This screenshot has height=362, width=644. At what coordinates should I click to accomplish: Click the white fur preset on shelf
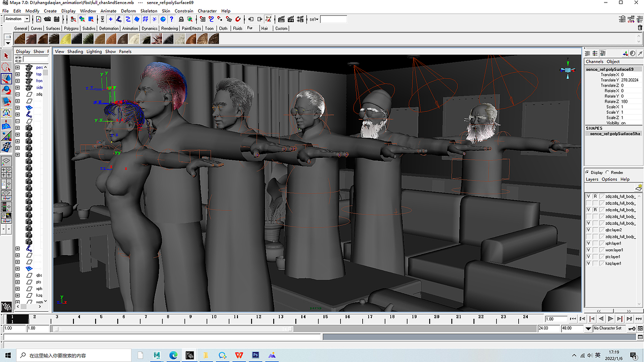[133, 38]
